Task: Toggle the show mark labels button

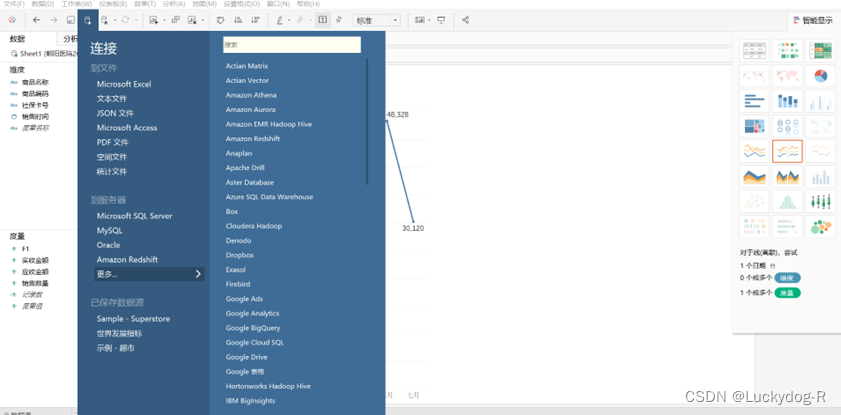Action: [x=322, y=20]
